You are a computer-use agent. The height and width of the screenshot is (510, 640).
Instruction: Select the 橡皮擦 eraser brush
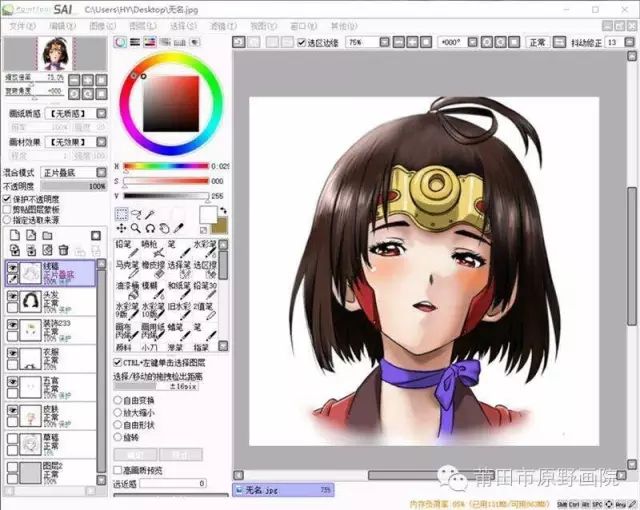(153, 268)
